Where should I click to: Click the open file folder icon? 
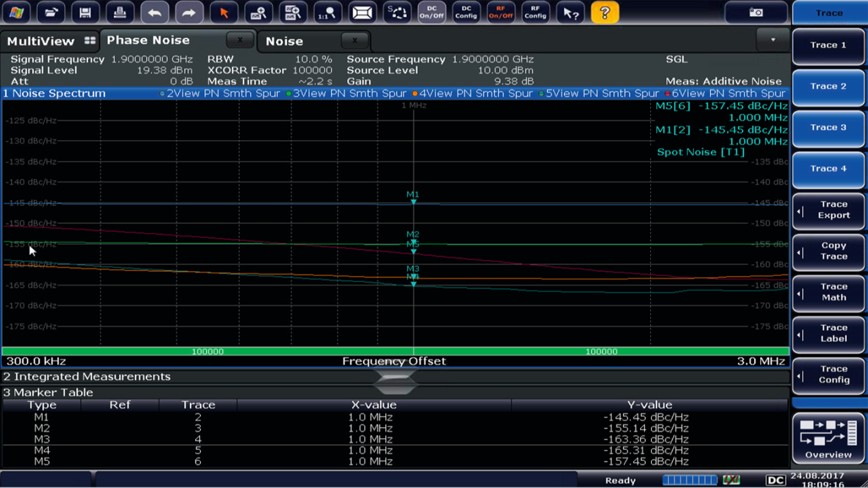[51, 12]
